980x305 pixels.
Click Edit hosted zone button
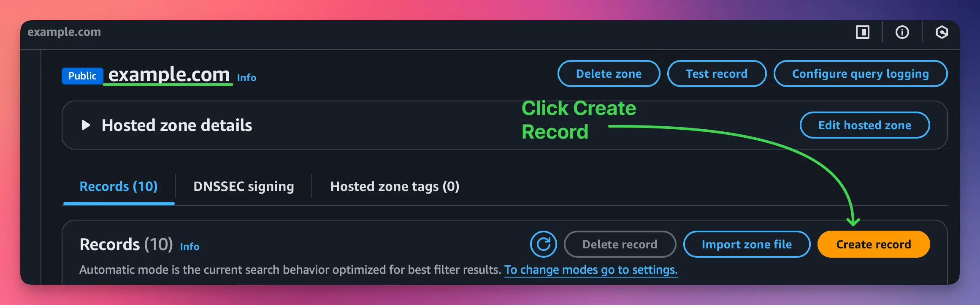coord(864,125)
